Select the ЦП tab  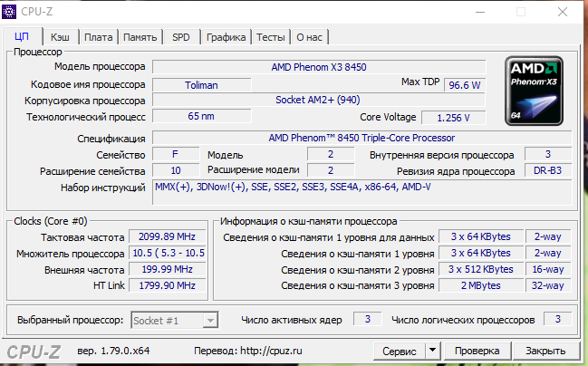point(22,36)
